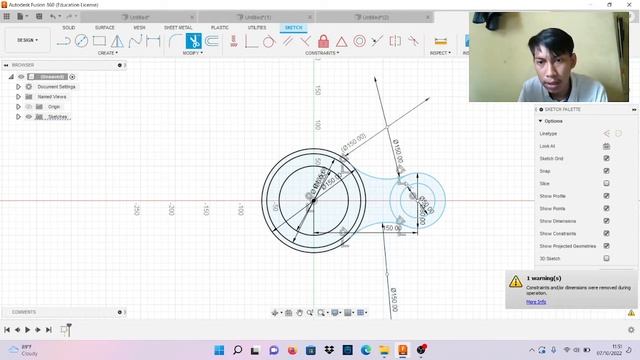The image size is (640, 360).
Task: Open the MODIFY dropdown menu
Action: (x=193, y=53)
